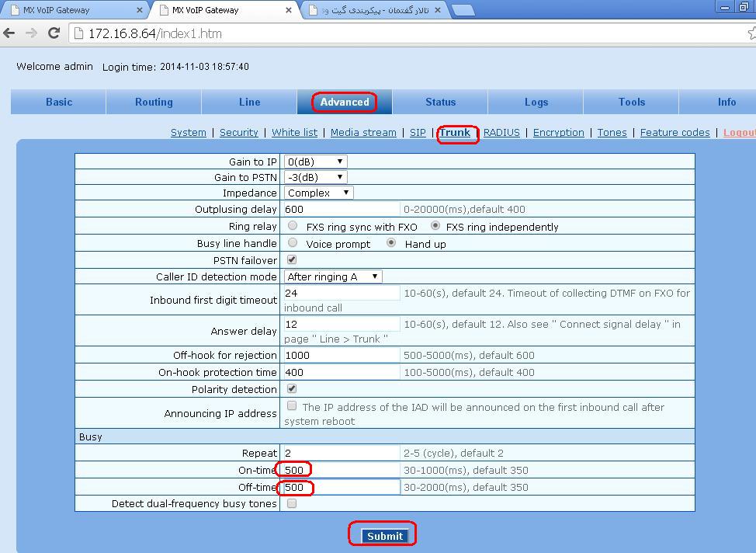756x553 pixels.
Task: Enable Detect dual-frequency busy tones
Action: pos(292,503)
